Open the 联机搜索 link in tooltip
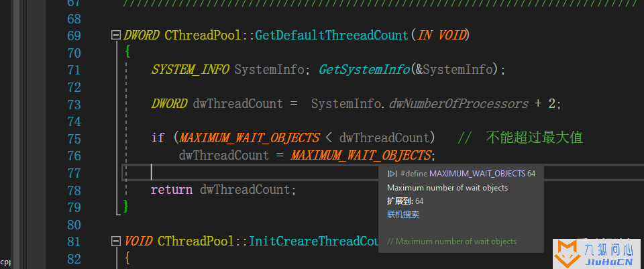644x269 pixels. (x=403, y=215)
